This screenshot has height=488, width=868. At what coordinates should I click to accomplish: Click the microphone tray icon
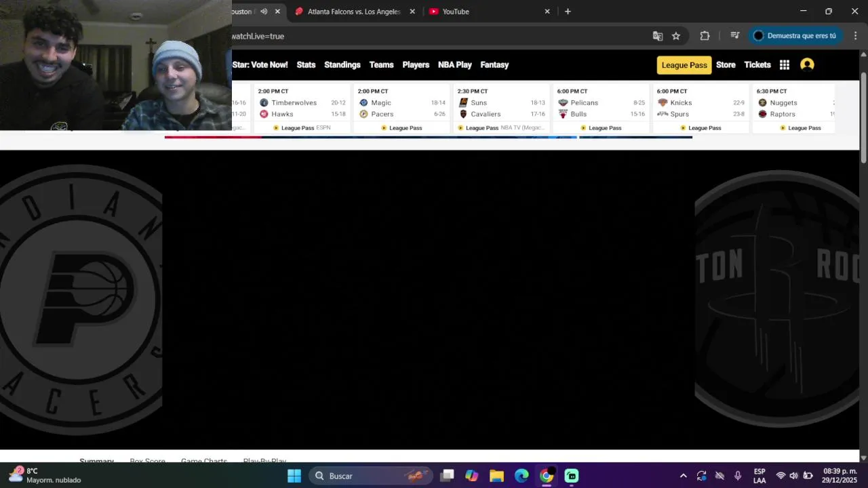738,476
